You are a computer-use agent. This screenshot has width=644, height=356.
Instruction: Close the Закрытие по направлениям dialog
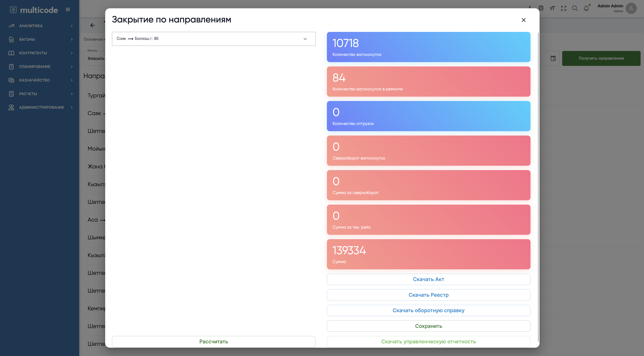tap(524, 20)
